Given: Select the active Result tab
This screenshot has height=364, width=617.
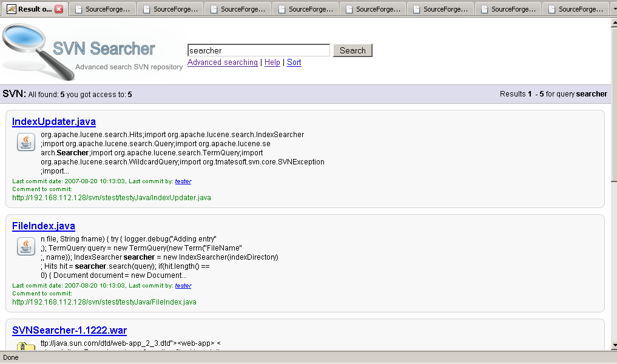Looking at the screenshot, I should click(32, 9).
